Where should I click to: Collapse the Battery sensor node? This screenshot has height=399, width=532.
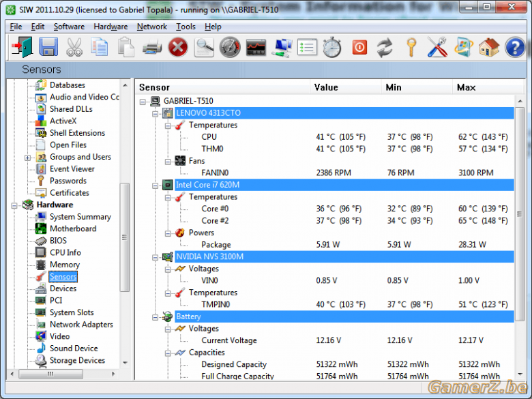click(155, 317)
